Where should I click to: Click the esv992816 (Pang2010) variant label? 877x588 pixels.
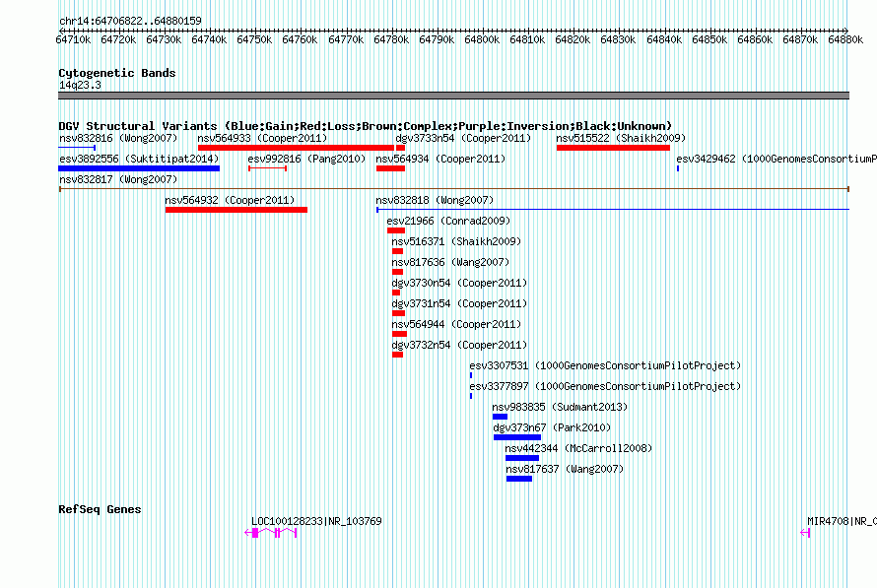(306, 159)
